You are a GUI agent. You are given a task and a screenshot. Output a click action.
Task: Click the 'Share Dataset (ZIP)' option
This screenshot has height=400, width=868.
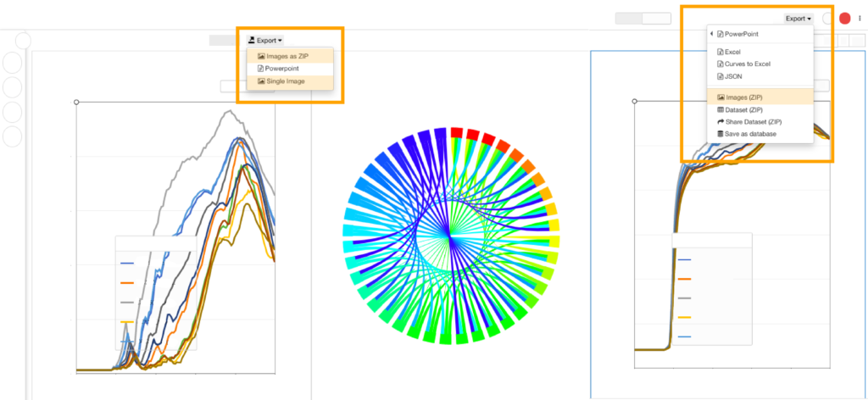tap(760, 122)
